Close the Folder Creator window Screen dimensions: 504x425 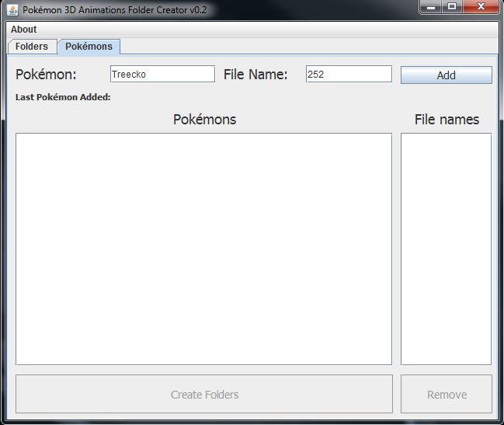tap(481, 7)
